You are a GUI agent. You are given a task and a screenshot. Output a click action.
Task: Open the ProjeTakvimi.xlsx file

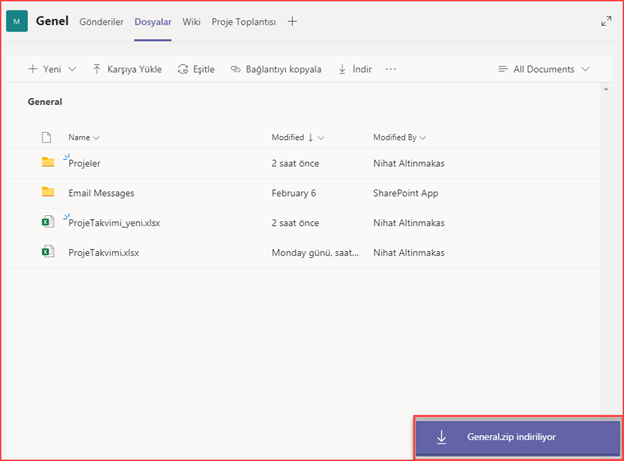pyautogui.click(x=103, y=253)
